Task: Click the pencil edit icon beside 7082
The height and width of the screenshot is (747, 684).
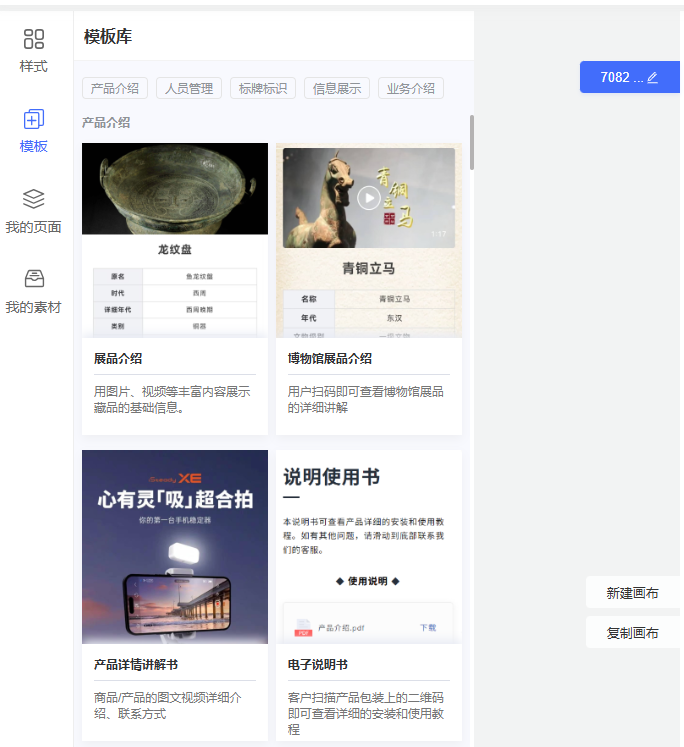Action: tap(653, 78)
